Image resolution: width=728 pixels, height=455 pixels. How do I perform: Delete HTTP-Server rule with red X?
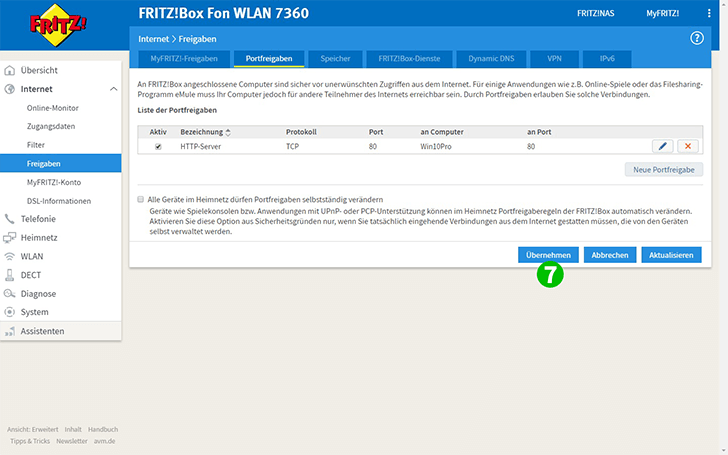pos(688,146)
